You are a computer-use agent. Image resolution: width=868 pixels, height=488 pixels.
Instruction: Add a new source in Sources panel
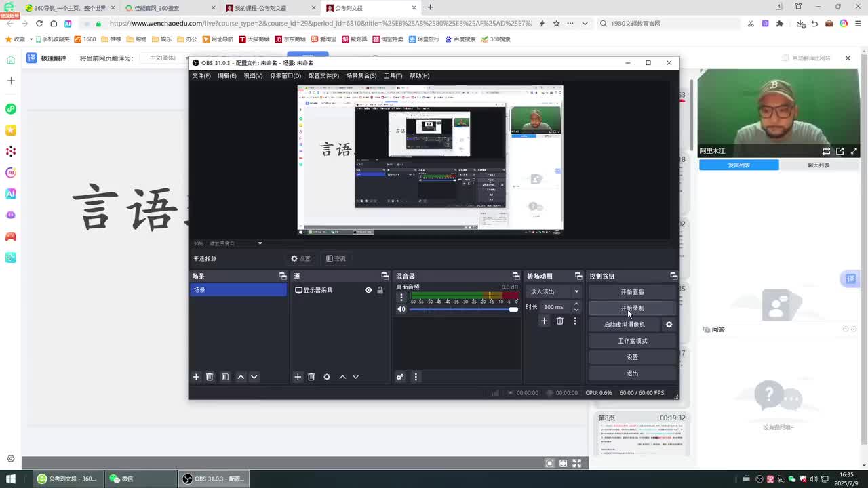click(x=298, y=377)
